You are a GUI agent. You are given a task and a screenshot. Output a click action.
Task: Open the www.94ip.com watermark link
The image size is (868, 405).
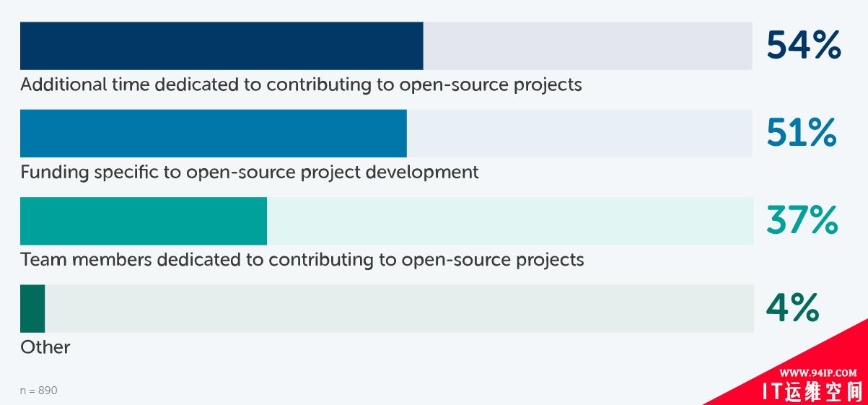tap(817, 373)
